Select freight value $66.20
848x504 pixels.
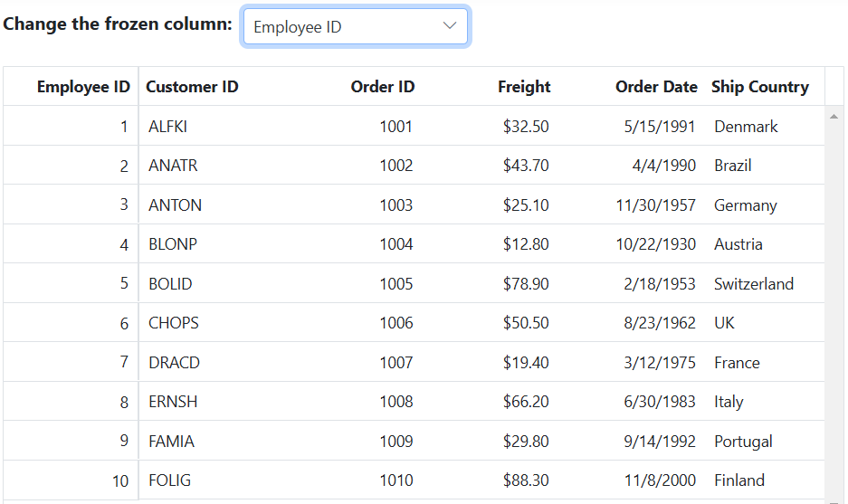526,402
